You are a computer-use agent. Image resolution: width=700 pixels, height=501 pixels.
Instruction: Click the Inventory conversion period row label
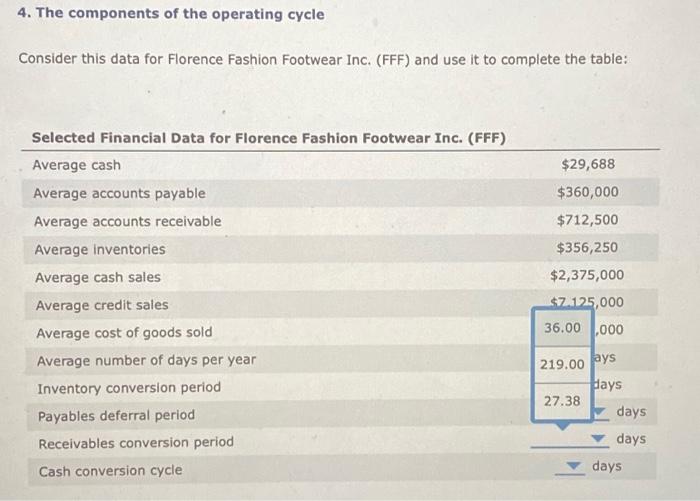pyautogui.click(x=129, y=387)
